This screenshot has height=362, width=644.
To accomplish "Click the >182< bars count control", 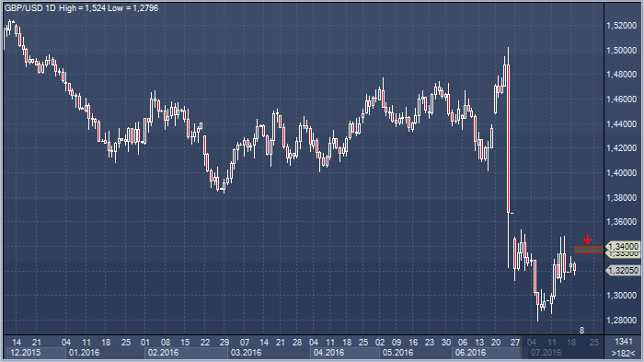I will click(x=623, y=353).
